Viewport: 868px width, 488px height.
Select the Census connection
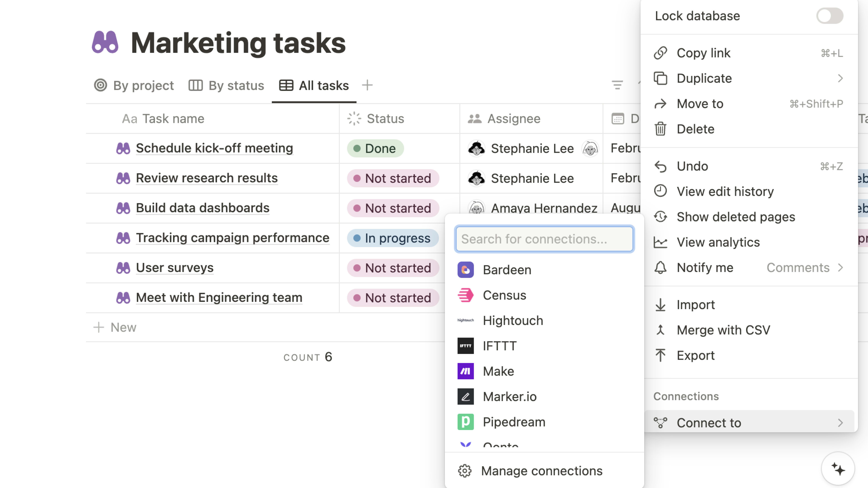[x=544, y=295]
